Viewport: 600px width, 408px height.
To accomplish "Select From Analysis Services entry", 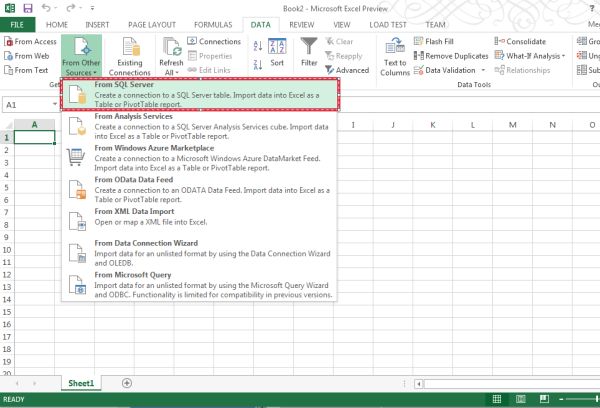I will (199, 126).
